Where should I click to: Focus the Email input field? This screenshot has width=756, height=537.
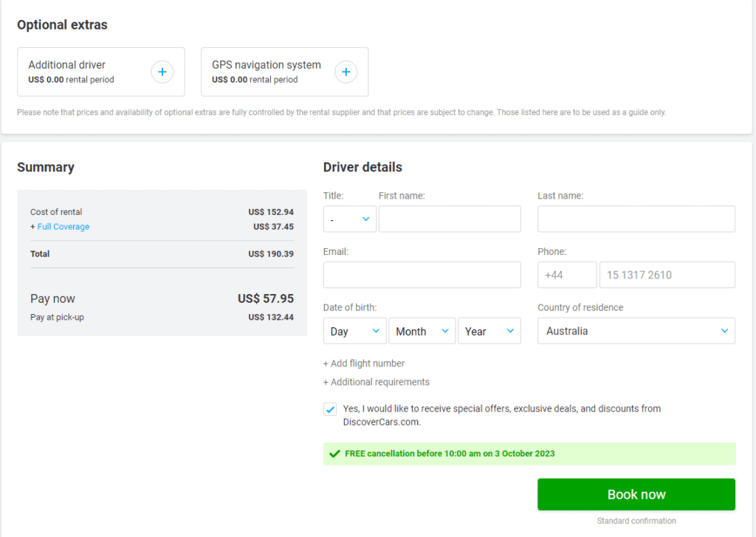click(x=422, y=275)
